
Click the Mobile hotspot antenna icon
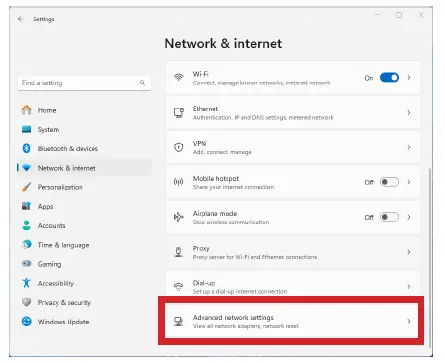pyautogui.click(x=179, y=182)
